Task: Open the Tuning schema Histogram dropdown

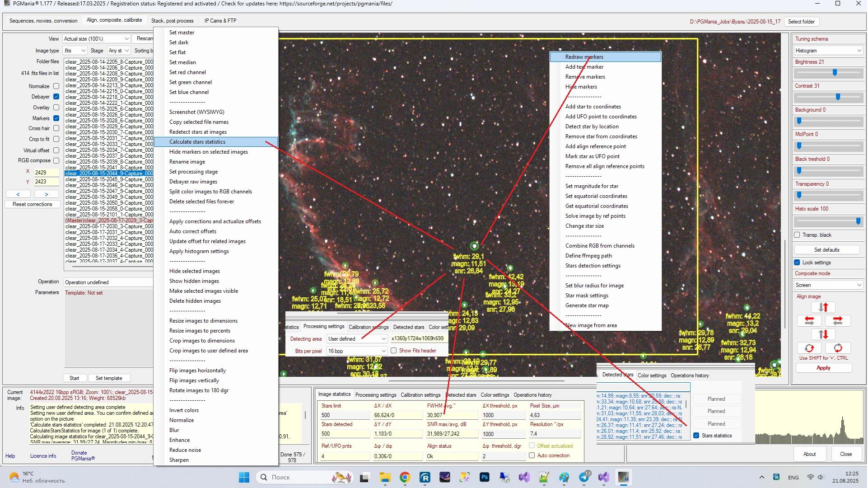Action: [828, 51]
